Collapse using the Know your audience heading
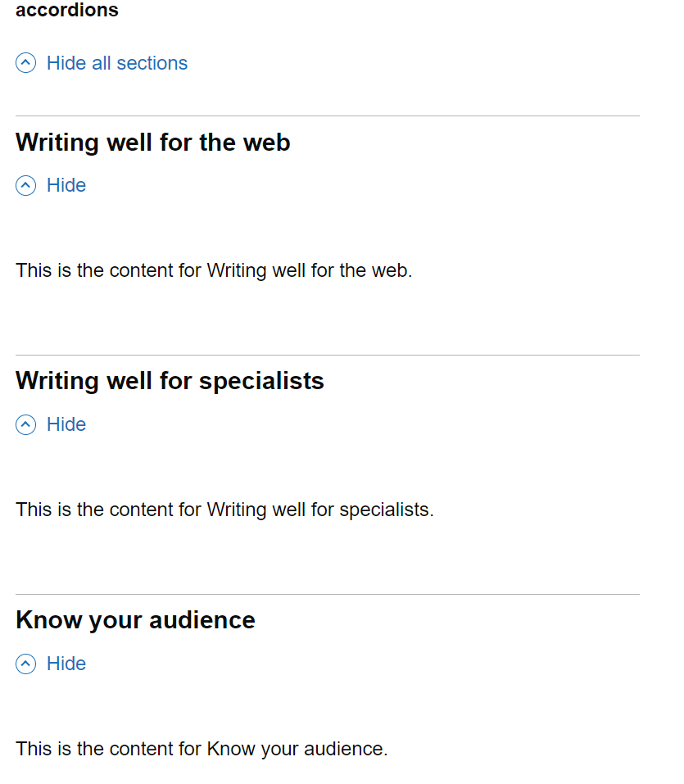This screenshot has height=784, width=684. point(135,620)
